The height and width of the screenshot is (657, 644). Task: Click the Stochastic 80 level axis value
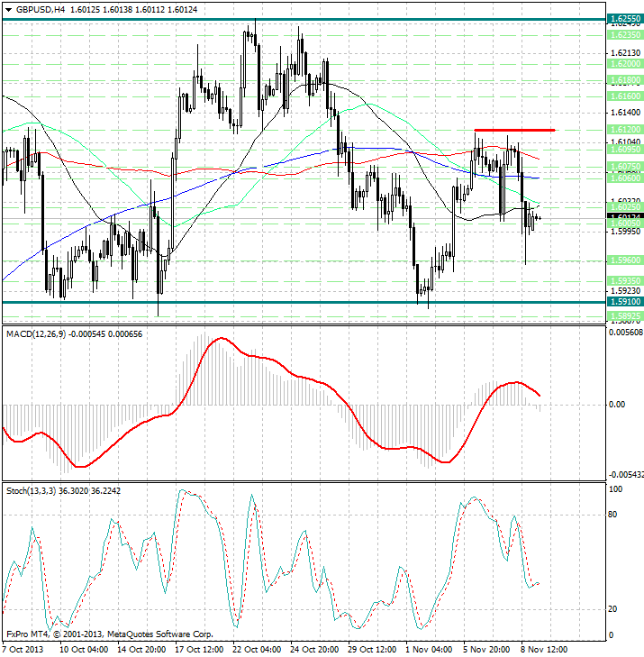tap(616, 515)
